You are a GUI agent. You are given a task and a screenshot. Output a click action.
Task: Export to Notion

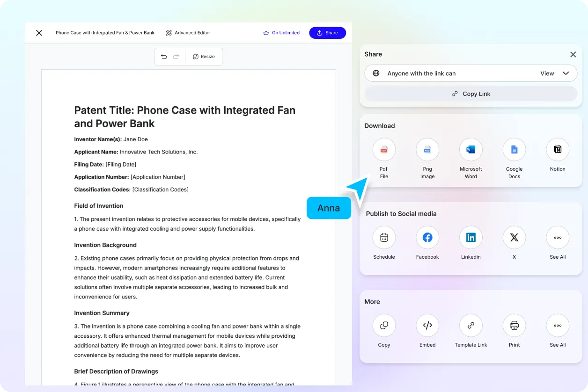coord(558,150)
